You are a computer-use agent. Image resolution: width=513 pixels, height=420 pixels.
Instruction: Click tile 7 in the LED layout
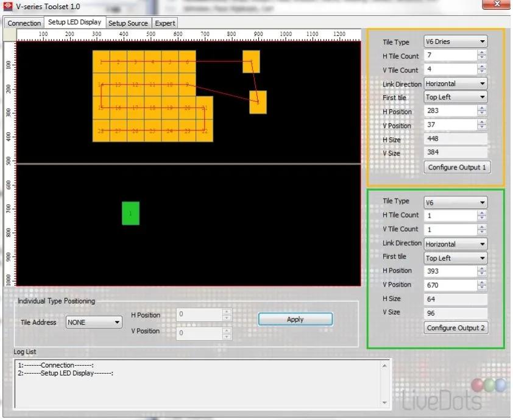tap(251, 62)
